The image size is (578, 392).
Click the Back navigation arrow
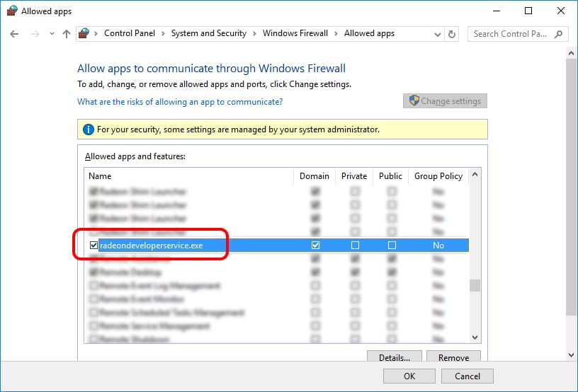pyautogui.click(x=15, y=34)
